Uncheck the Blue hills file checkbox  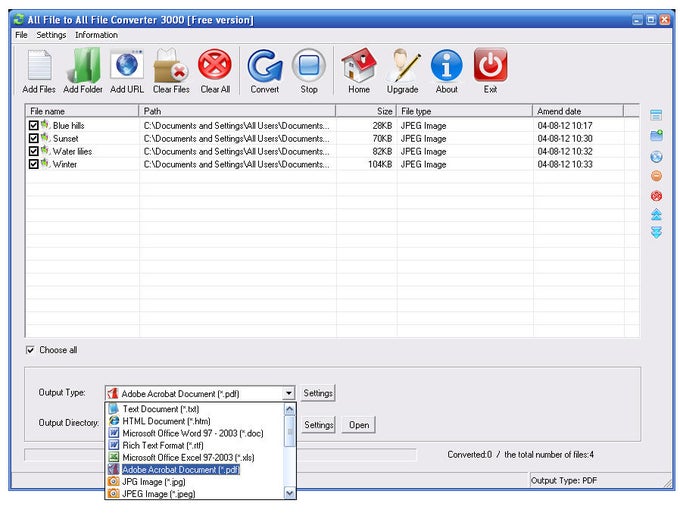pyautogui.click(x=33, y=125)
